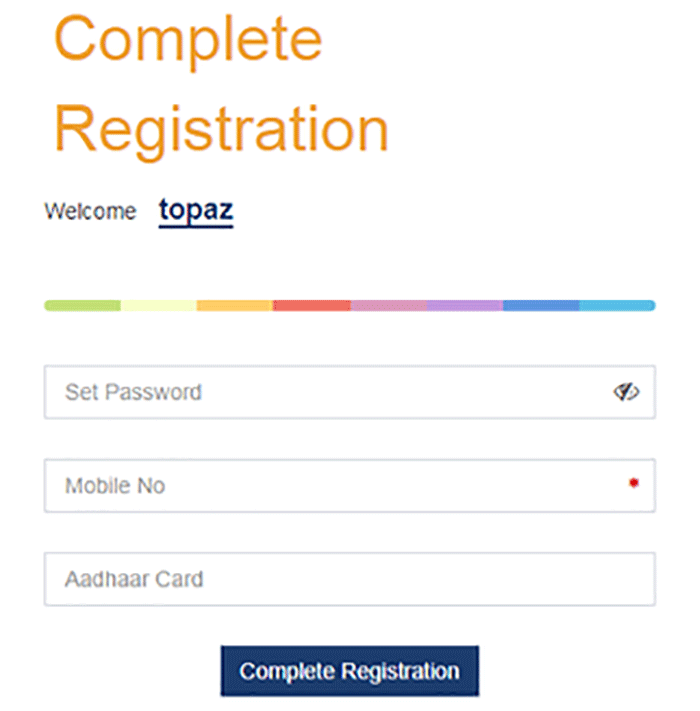The width and height of the screenshot is (700, 711).
Task: Click the blue Complete Registration button
Action: [350, 671]
